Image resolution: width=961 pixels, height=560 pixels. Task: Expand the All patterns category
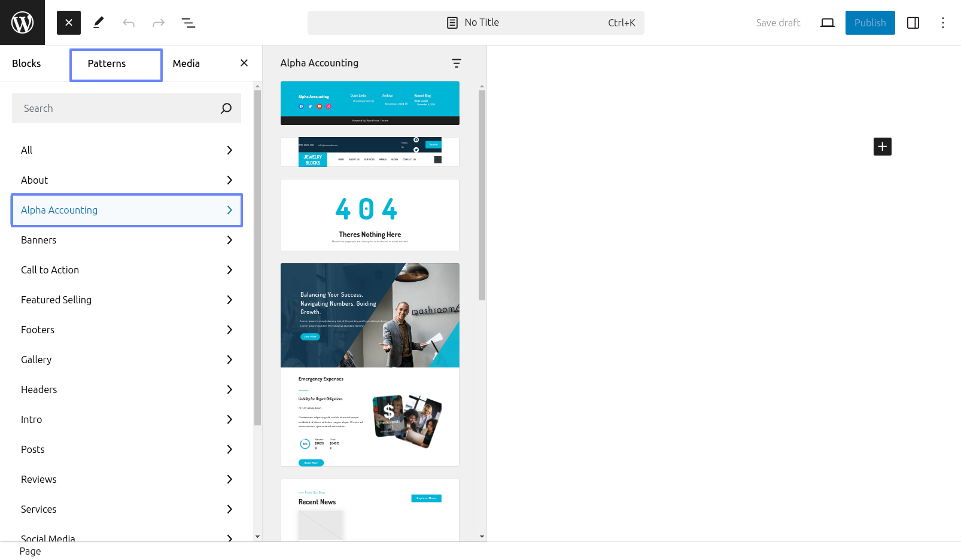pos(126,150)
